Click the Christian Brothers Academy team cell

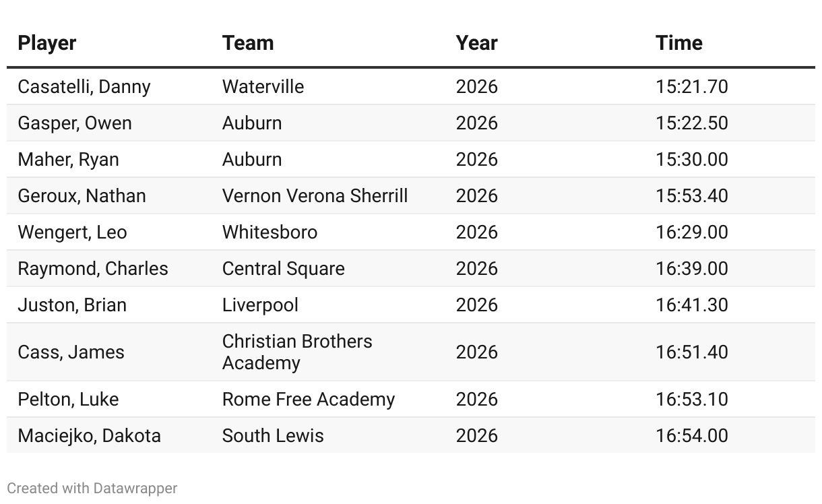click(297, 352)
